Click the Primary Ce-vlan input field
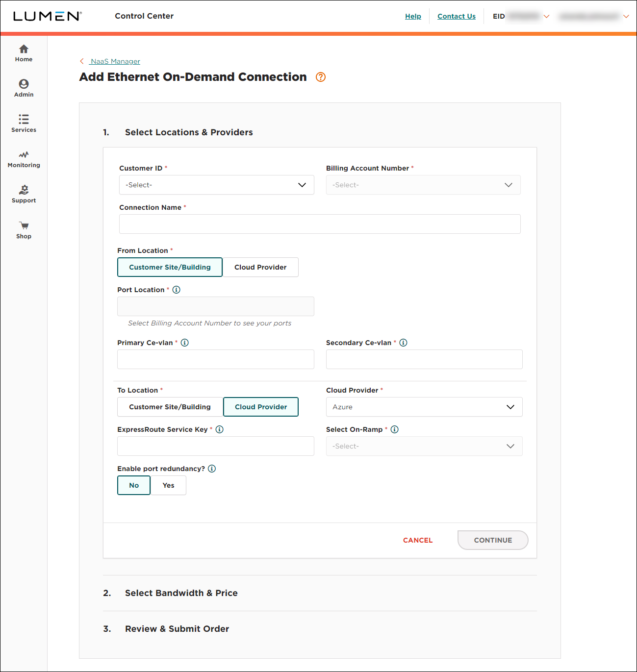637x672 pixels. click(216, 359)
